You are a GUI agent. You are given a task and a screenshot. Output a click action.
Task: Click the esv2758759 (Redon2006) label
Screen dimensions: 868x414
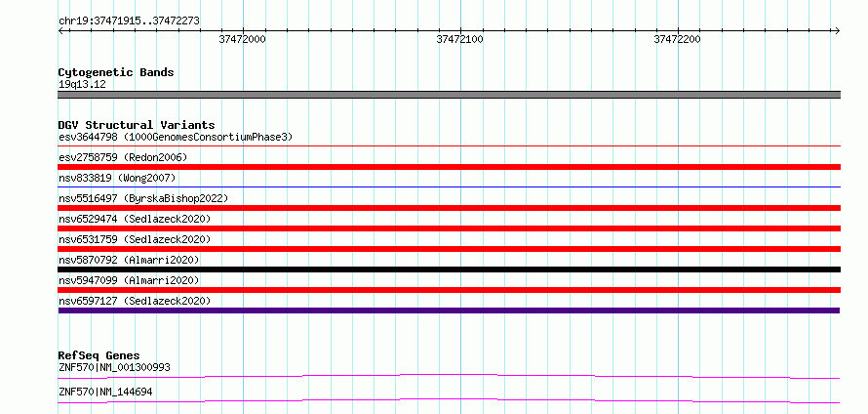123,157
